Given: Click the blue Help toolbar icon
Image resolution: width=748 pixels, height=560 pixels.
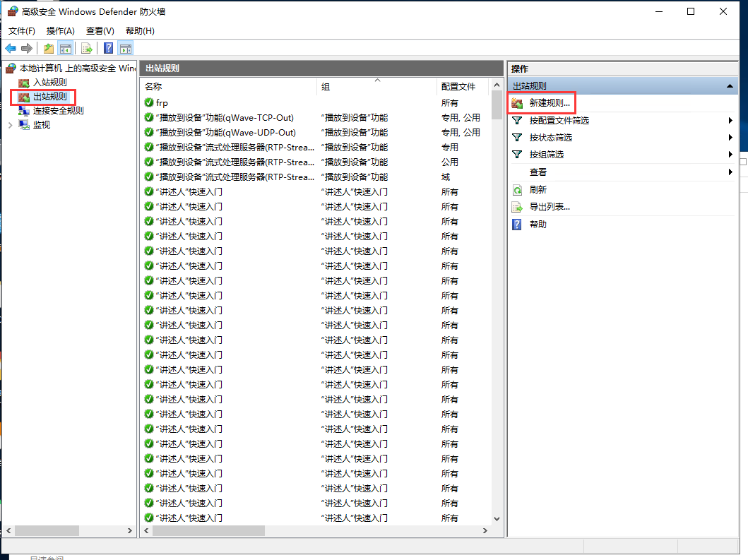Looking at the screenshot, I should tap(109, 48).
